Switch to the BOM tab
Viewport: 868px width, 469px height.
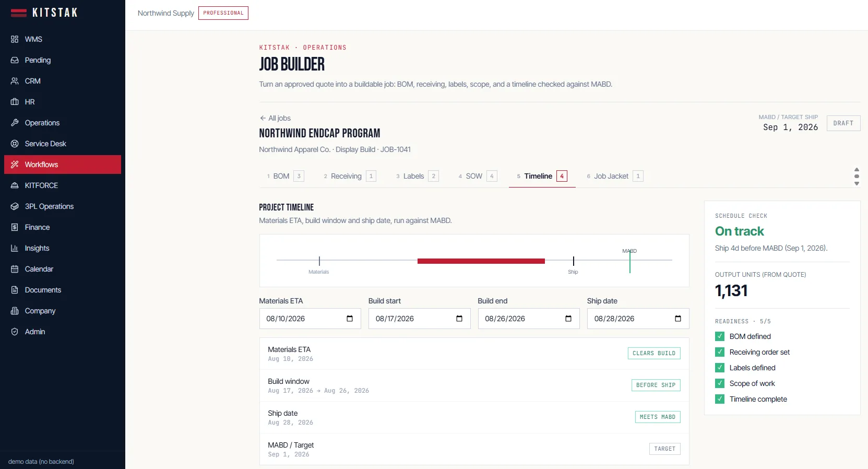point(285,176)
